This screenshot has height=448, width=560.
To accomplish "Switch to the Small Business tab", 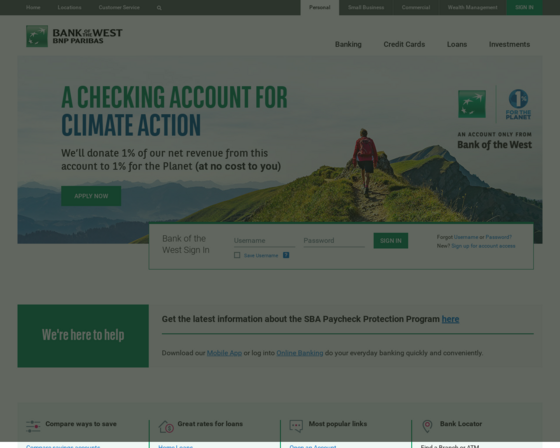I will [x=366, y=8].
